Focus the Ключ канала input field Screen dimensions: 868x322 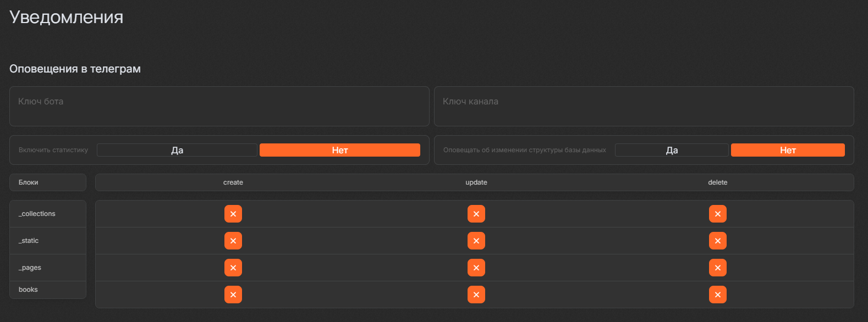[644, 106]
